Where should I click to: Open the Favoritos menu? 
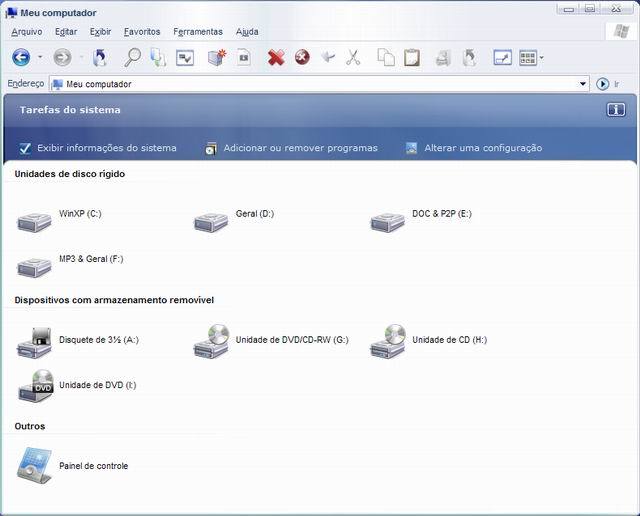tap(142, 31)
